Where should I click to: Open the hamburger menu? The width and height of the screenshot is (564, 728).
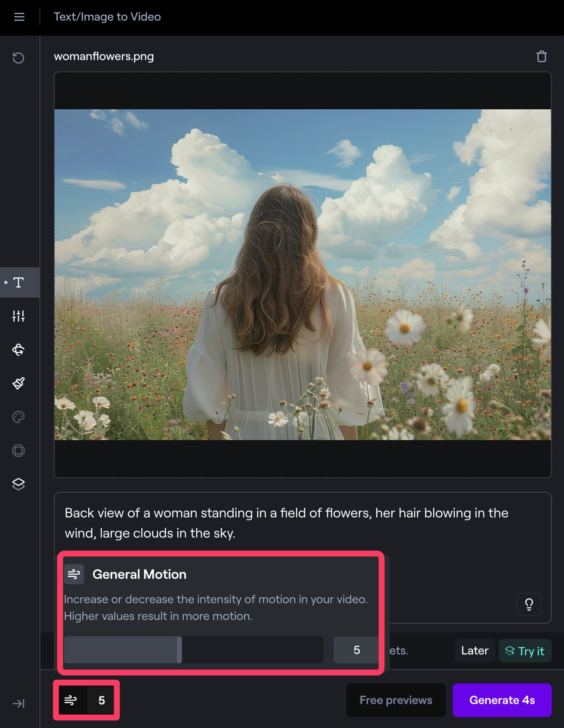[x=19, y=17]
